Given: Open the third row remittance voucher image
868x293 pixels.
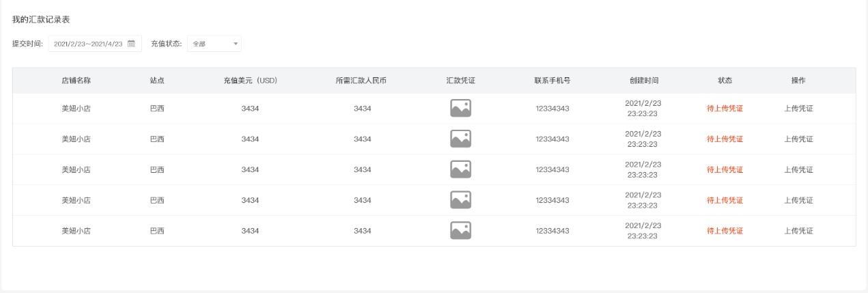Looking at the screenshot, I should pyautogui.click(x=460, y=169).
